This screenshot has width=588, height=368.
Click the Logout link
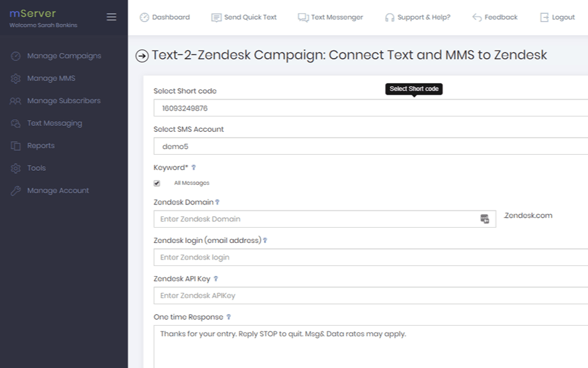click(x=557, y=17)
